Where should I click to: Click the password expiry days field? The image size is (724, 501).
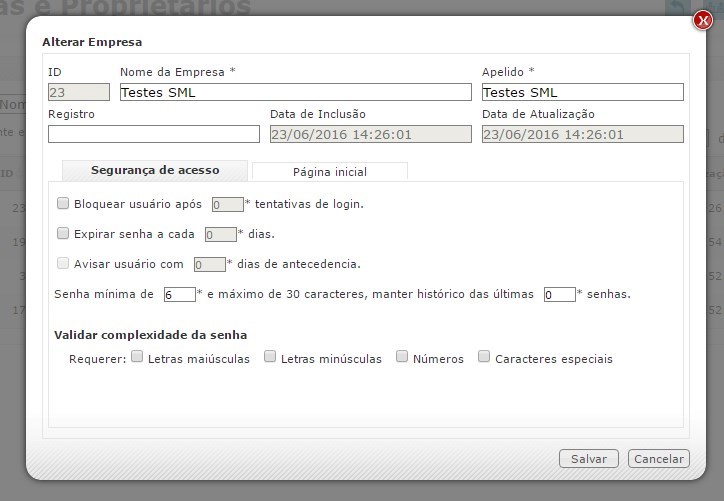click(x=220, y=235)
